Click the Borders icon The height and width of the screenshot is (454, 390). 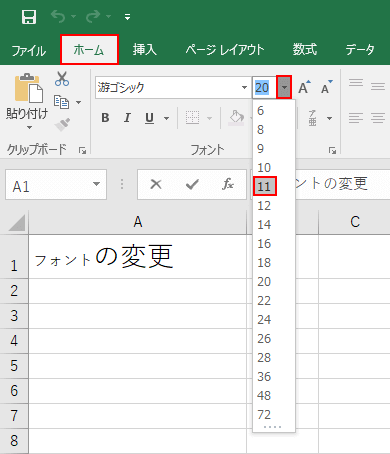(x=193, y=118)
